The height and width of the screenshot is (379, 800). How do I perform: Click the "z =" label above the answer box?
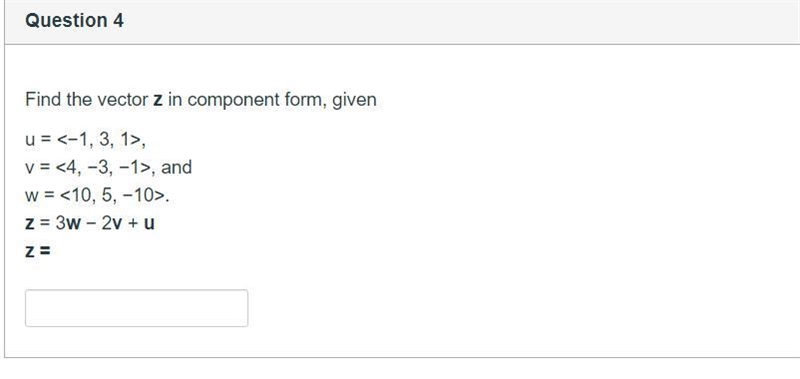pyautogui.click(x=38, y=251)
